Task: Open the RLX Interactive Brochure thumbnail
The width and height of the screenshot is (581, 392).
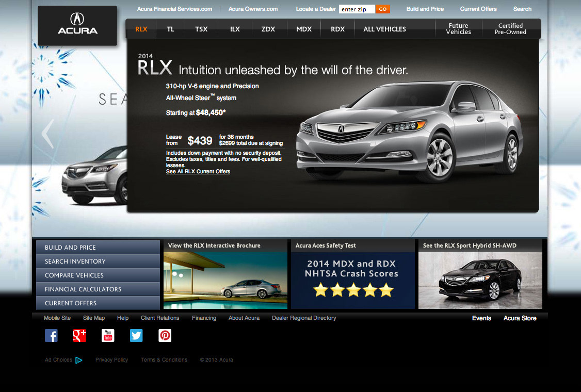Action: coord(225,281)
